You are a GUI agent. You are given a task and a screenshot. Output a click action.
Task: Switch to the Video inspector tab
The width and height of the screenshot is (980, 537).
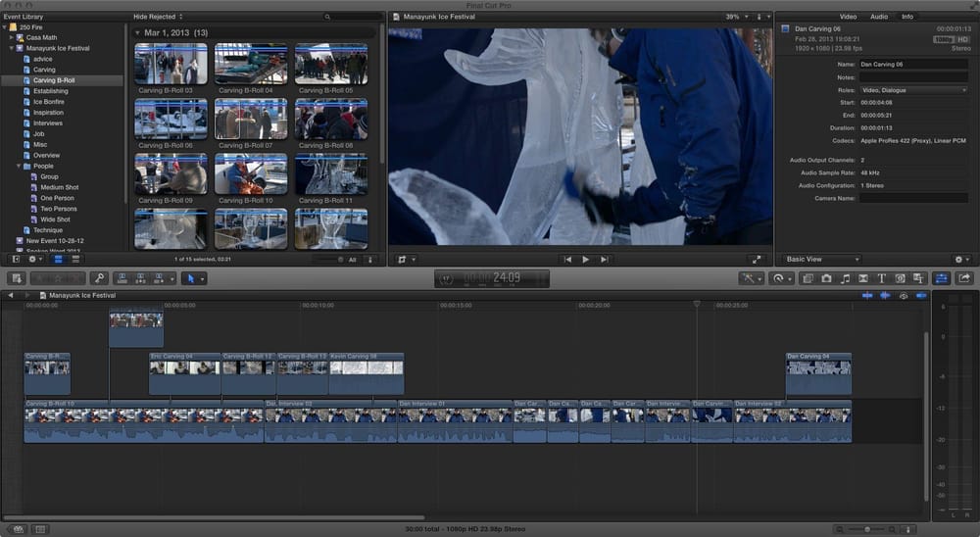[848, 17]
